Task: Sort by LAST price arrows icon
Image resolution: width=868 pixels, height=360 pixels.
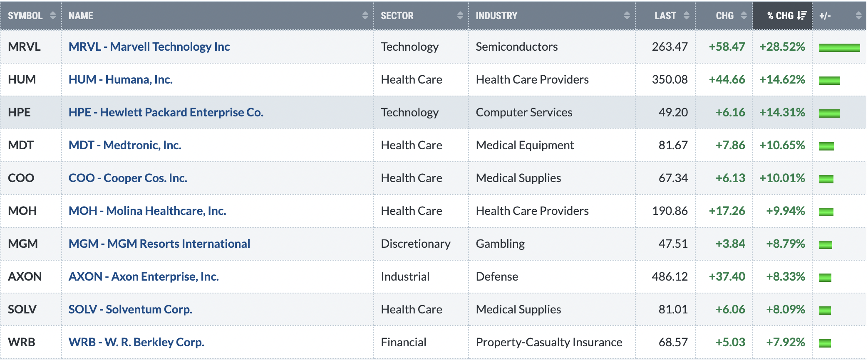Action: coord(687,16)
